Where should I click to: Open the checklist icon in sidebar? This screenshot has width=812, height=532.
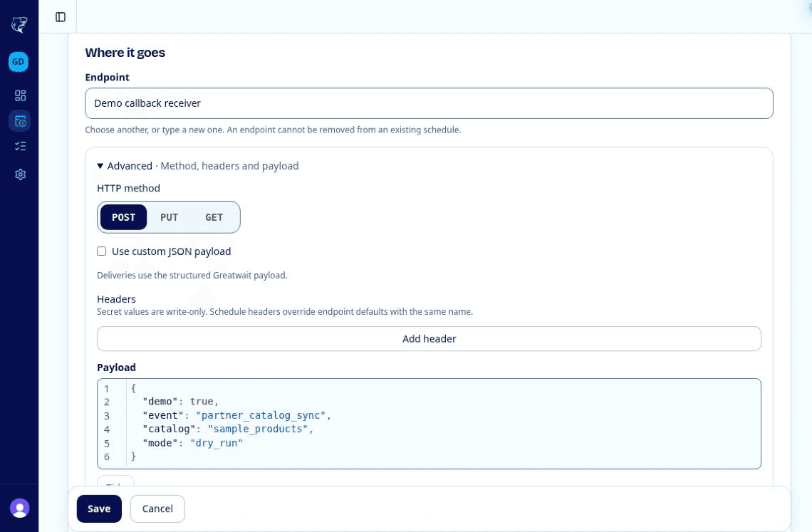coord(20,146)
